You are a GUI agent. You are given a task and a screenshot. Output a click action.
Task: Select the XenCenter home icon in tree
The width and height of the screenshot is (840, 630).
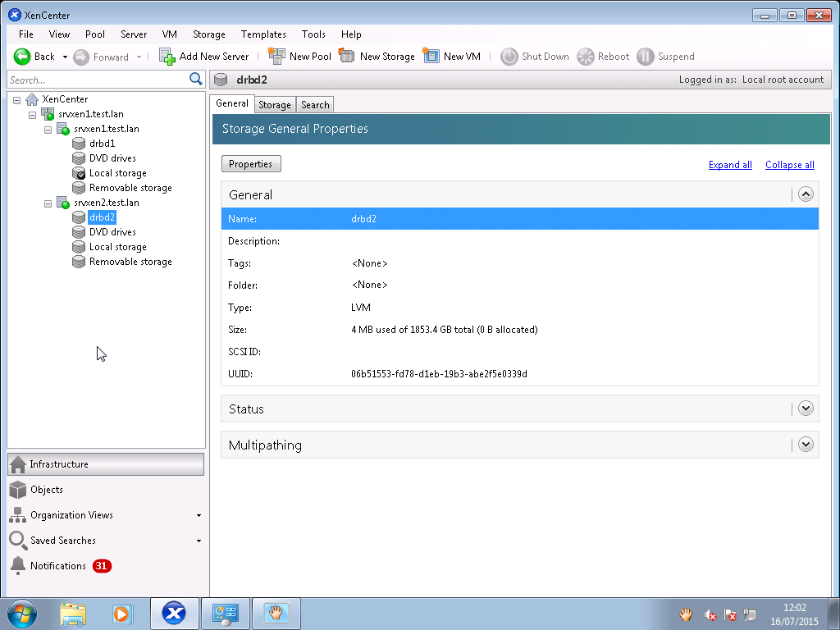pyautogui.click(x=32, y=99)
